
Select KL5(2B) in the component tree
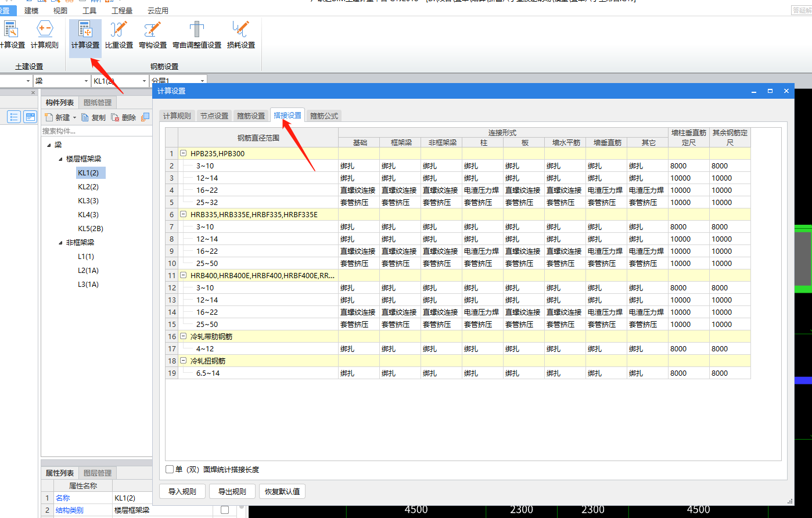(91, 229)
